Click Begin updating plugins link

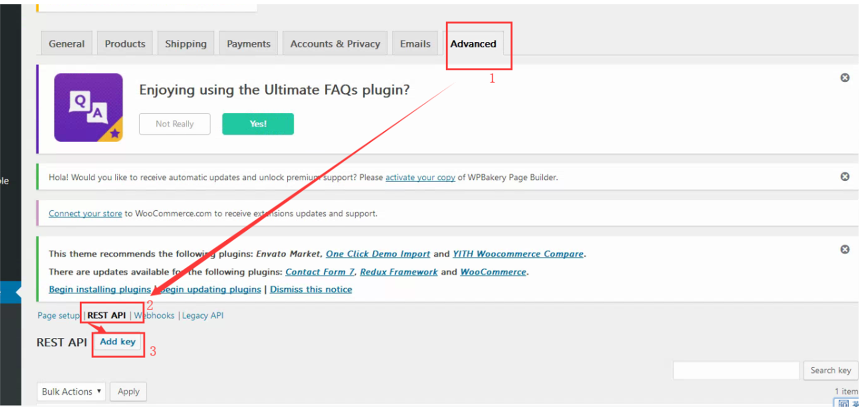point(209,289)
